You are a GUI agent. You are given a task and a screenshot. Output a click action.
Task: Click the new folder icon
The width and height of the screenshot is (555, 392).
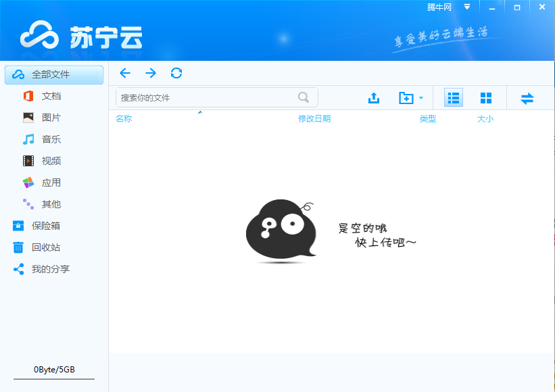click(406, 97)
